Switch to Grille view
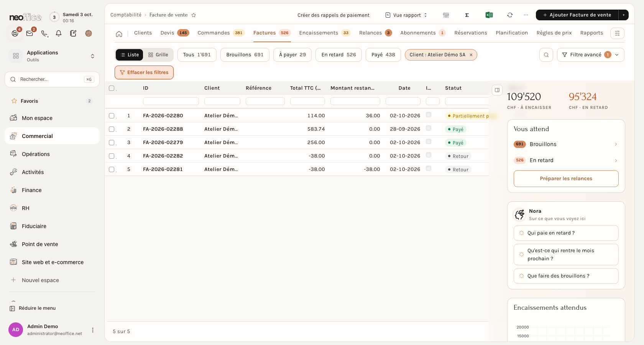The height and width of the screenshot is (345, 644). click(x=158, y=55)
